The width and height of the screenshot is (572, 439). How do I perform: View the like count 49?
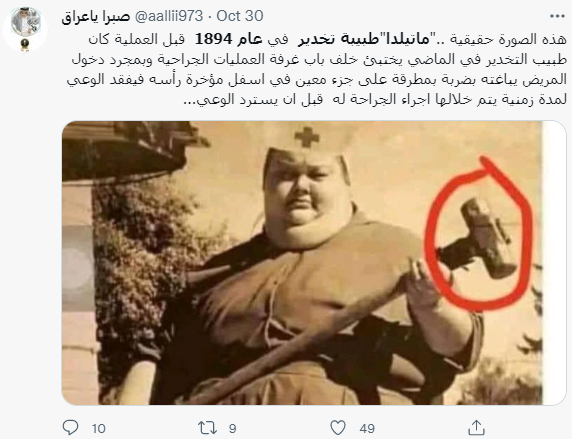coord(367,428)
